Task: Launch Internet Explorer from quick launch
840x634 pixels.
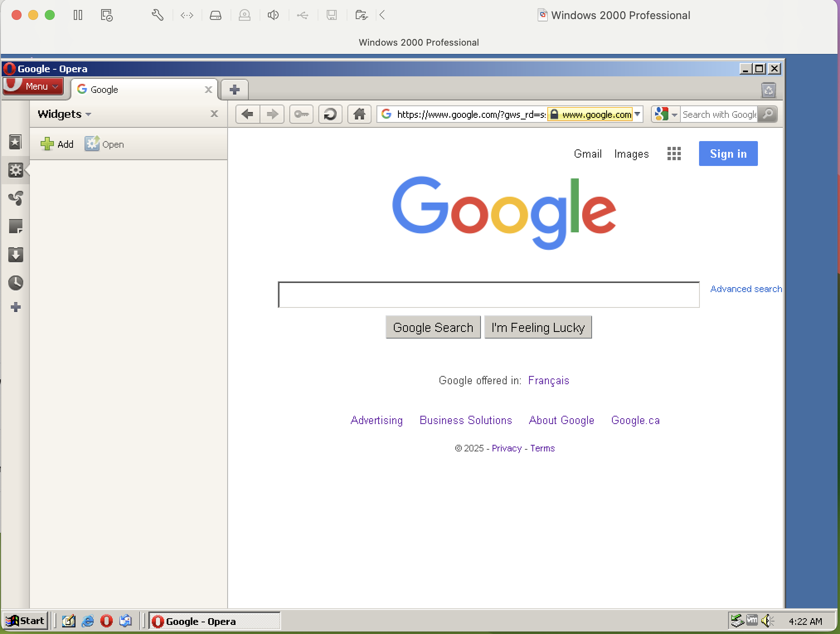Action: coord(87,621)
